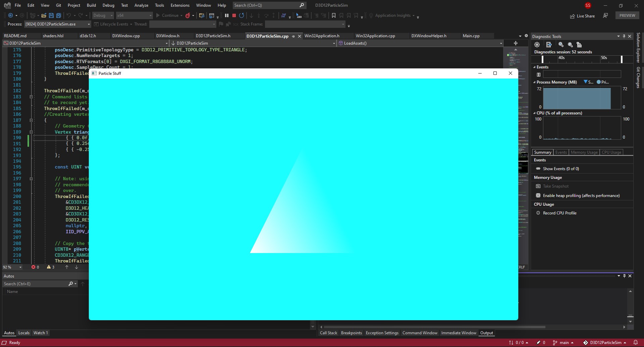Click the PREVIEW button

tap(627, 15)
